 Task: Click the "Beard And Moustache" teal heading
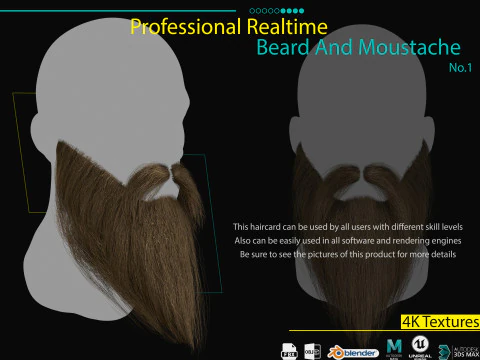point(358,47)
